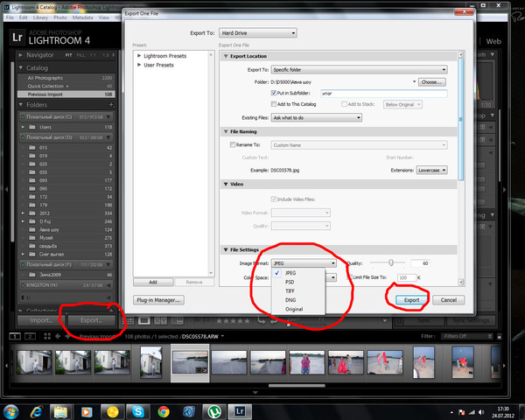Click export dialog vertical scrollbar
Image resolution: width=525 pixels, height=420 pixels.
click(461, 119)
